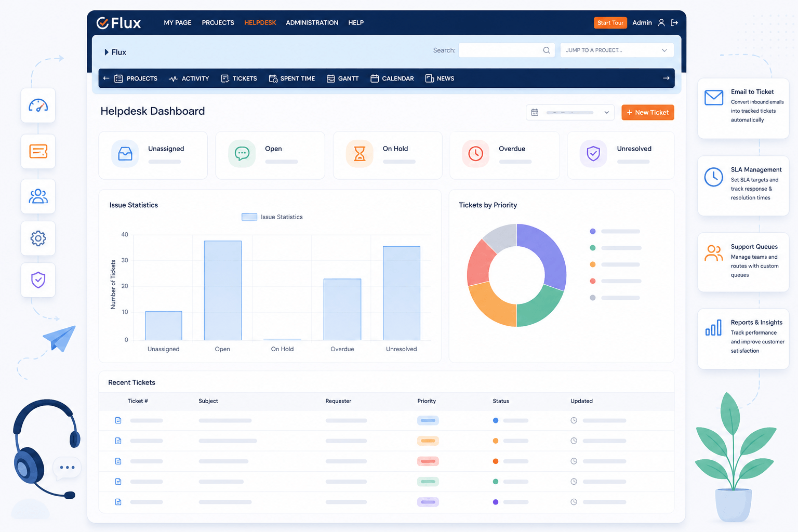
Task: Click the Email to Ticket envelope icon
Action: click(x=714, y=97)
